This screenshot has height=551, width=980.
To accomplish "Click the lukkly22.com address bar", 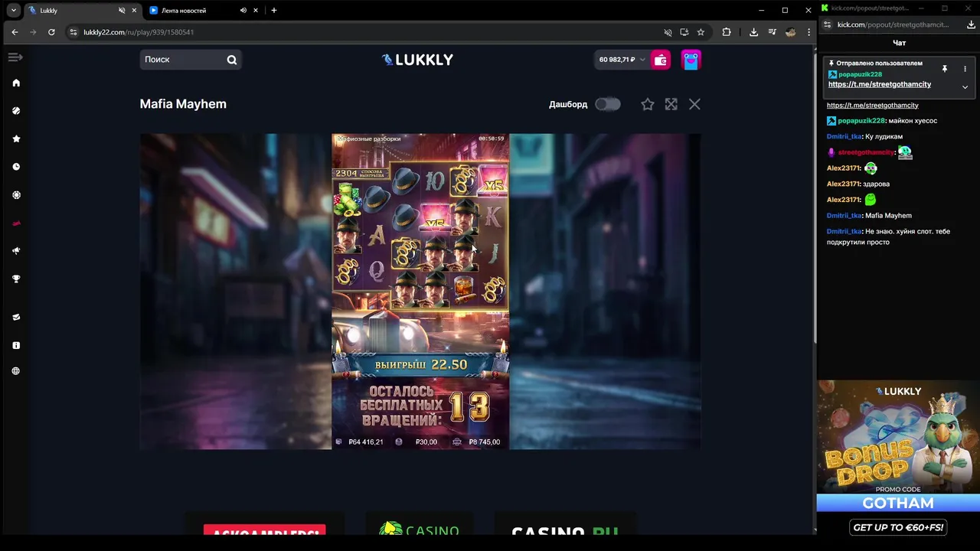I will point(367,32).
